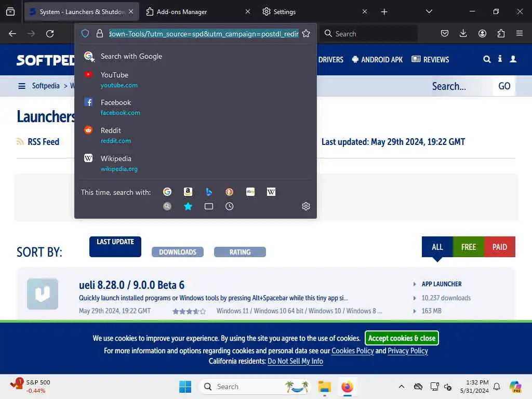Open the Extensions puzzle icon
This screenshot has height=399, width=532.
click(501, 33)
